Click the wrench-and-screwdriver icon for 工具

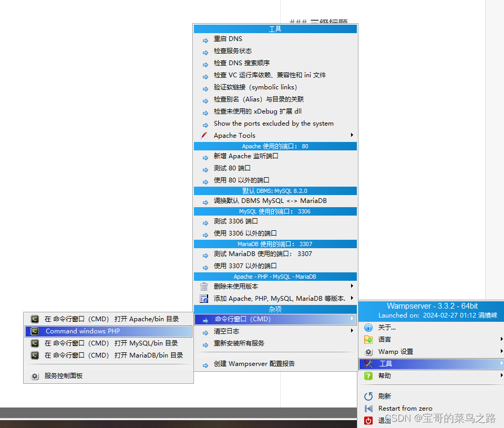click(x=368, y=364)
